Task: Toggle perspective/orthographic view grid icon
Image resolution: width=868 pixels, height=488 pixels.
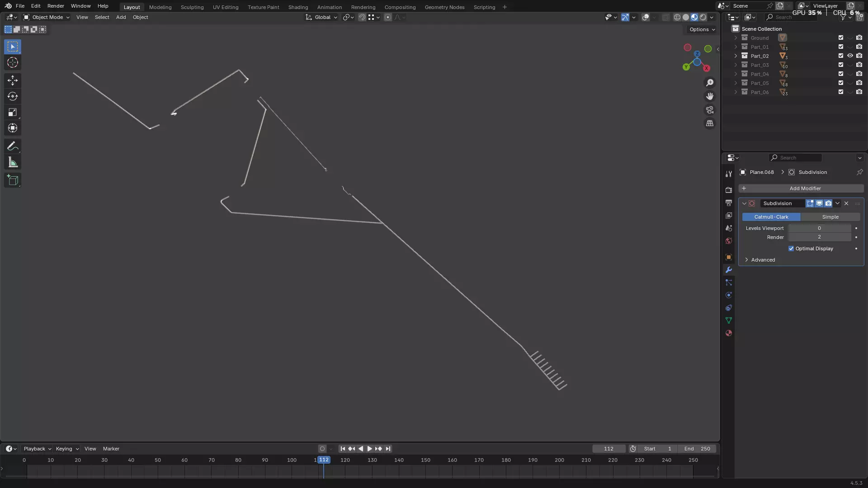Action: pos(710,123)
